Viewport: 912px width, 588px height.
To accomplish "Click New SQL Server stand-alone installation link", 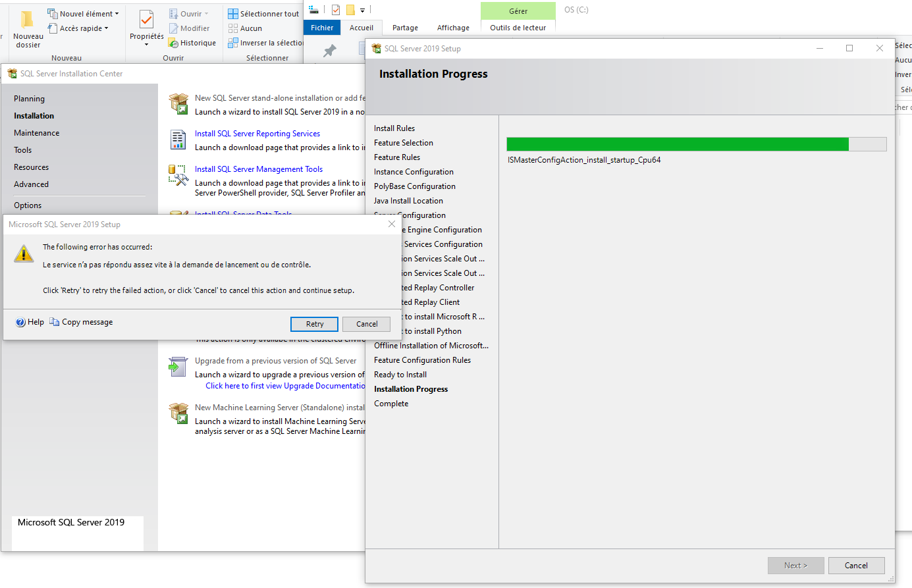I will point(280,98).
